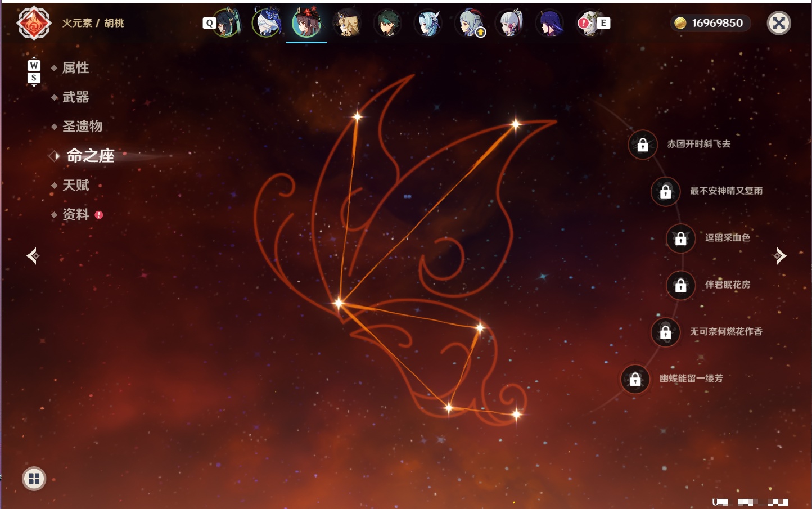Image resolution: width=812 pixels, height=509 pixels.
Task: Click the 最不安神晴又复雨 label
Action: [x=726, y=191]
